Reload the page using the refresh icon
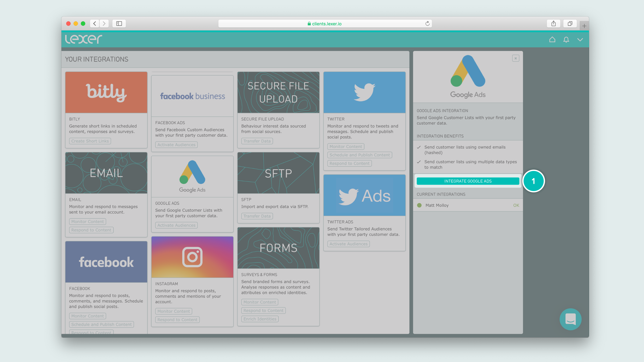This screenshot has width=644, height=362. pos(427,23)
